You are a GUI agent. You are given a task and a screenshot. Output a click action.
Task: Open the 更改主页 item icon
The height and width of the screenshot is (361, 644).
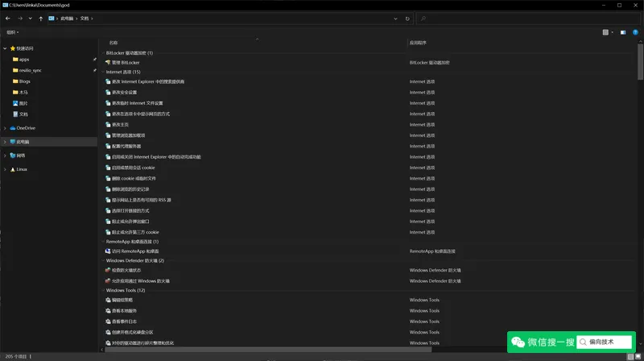click(108, 125)
